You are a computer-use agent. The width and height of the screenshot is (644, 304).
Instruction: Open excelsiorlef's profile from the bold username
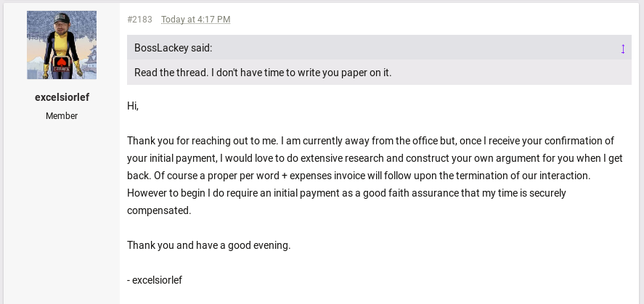(62, 97)
